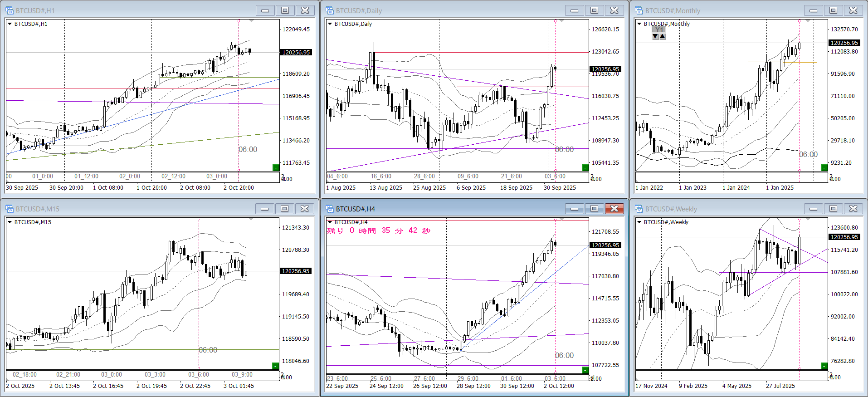The image size is (868, 397).
Task: Open the triangle dropdown beside BTCUSD#,Weekly chart label
Action: (x=639, y=222)
